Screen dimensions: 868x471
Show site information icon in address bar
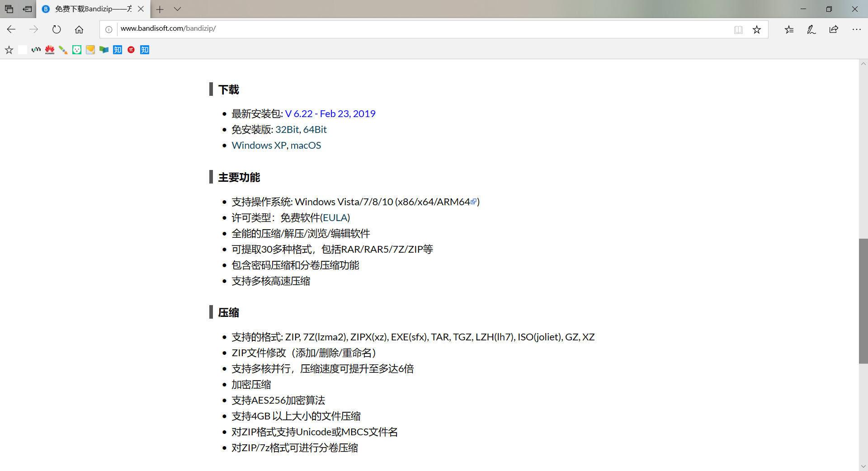pyautogui.click(x=109, y=29)
